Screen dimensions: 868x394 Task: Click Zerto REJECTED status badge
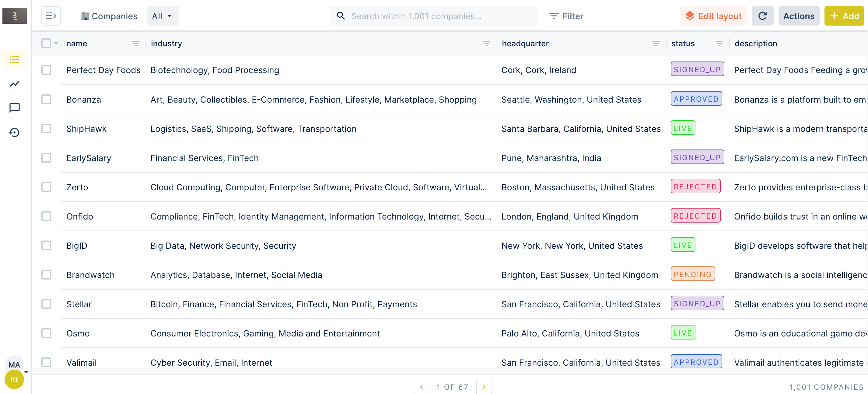pyautogui.click(x=695, y=186)
